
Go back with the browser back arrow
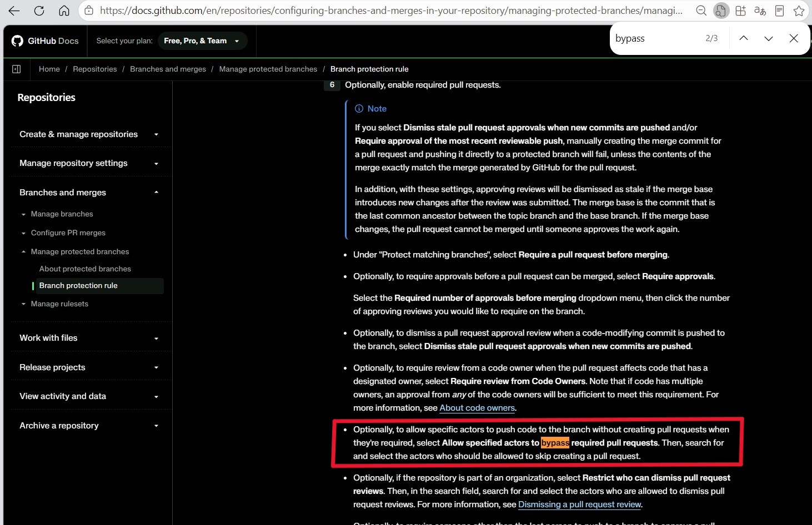14,11
